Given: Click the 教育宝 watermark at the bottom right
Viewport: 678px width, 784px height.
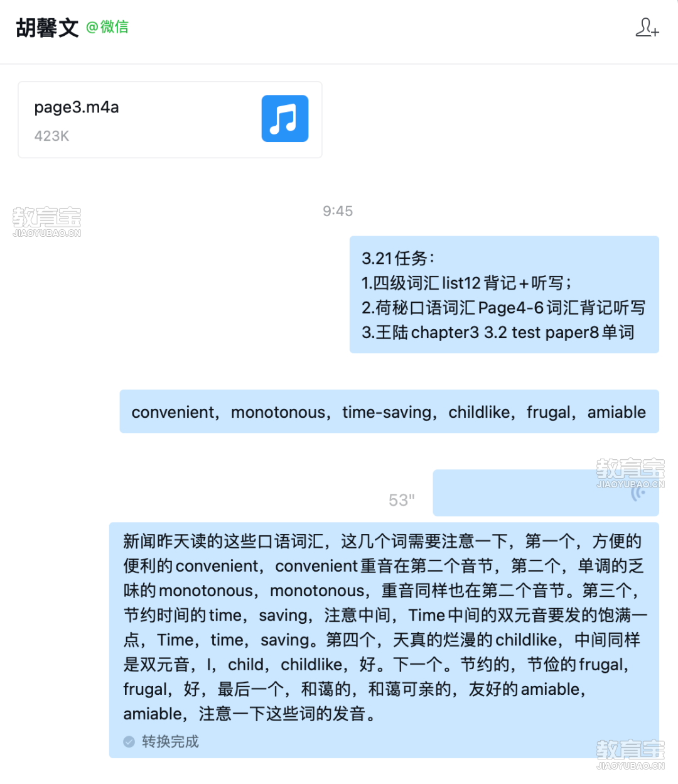Looking at the screenshot, I should [x=630, y=754].
